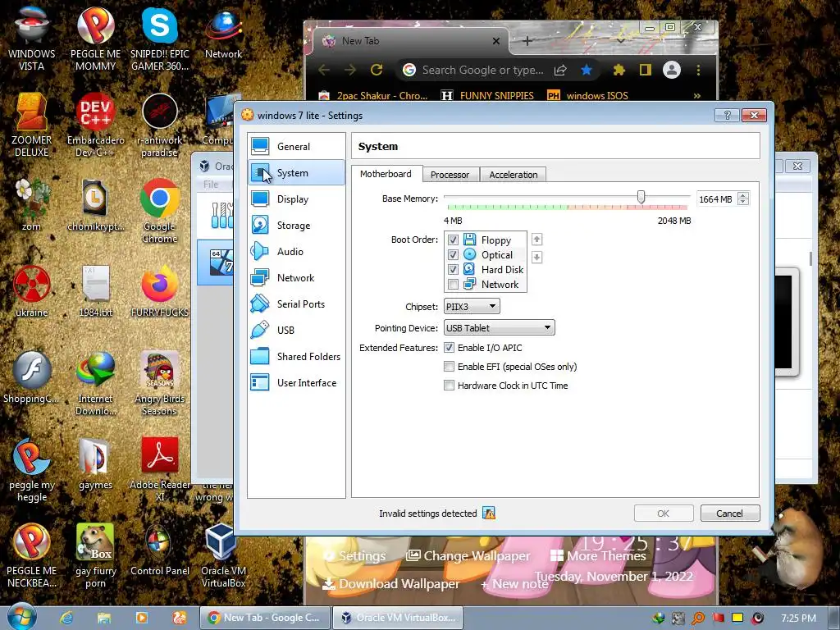This screenshot has width=840, height=630.
Task: Open the Chipset PIIX3 dropdown
Action: 472,307
